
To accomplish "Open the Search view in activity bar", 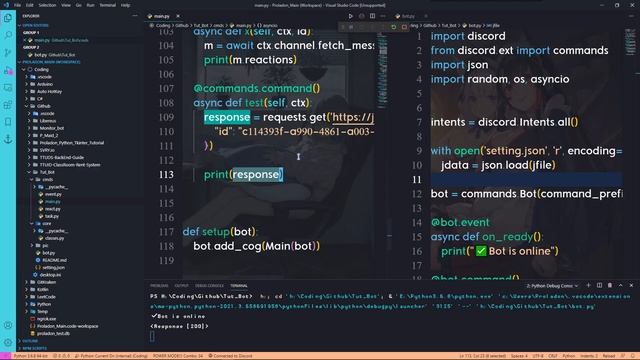I will pos(8,35).
